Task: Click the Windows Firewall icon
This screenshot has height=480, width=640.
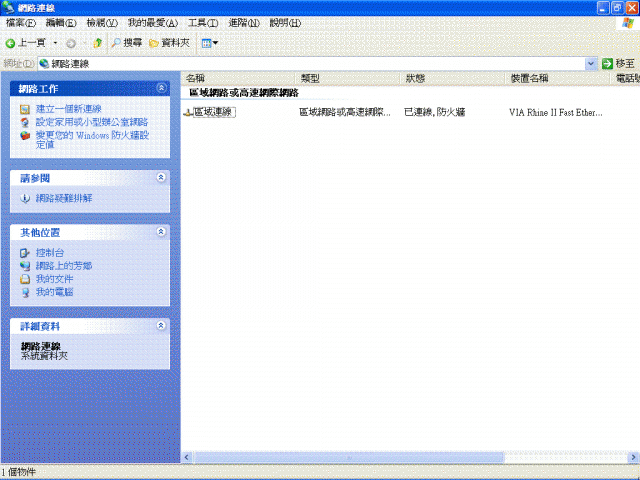Action: (25, 136)
